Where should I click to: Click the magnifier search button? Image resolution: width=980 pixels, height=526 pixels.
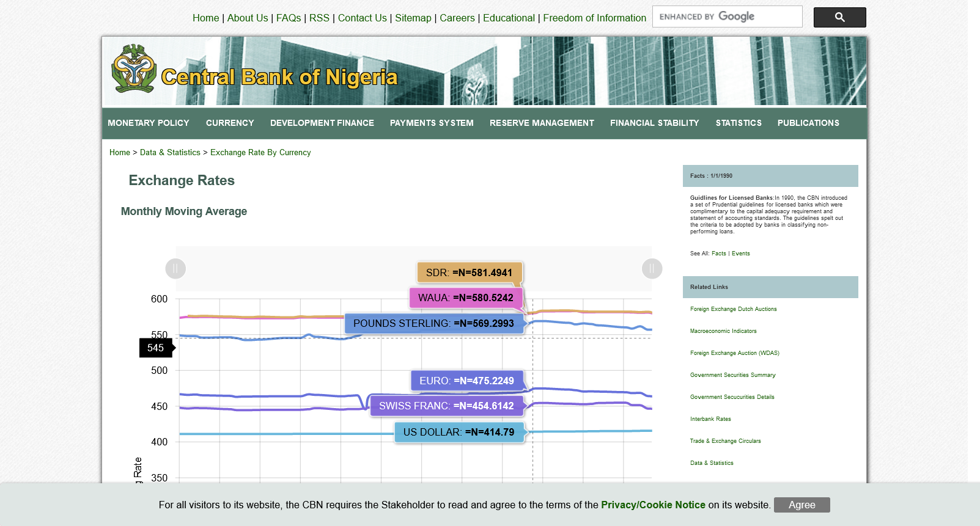(x=839, y=18)
